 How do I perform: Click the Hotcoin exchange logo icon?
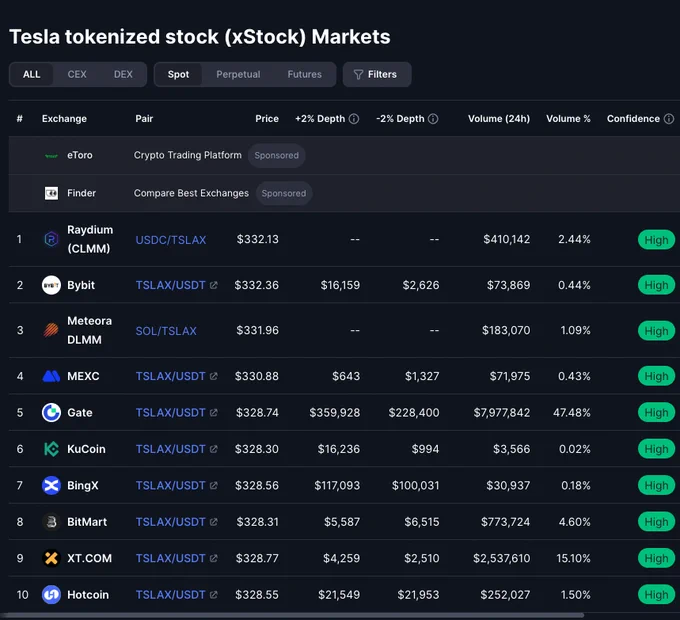(51, 594)
